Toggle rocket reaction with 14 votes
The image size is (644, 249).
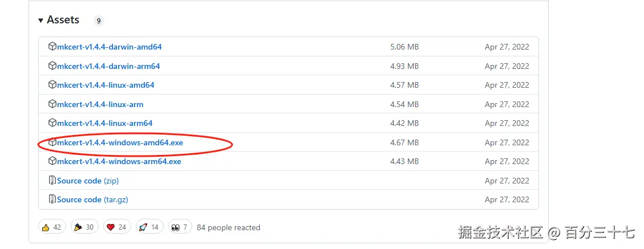pos(149,227)
